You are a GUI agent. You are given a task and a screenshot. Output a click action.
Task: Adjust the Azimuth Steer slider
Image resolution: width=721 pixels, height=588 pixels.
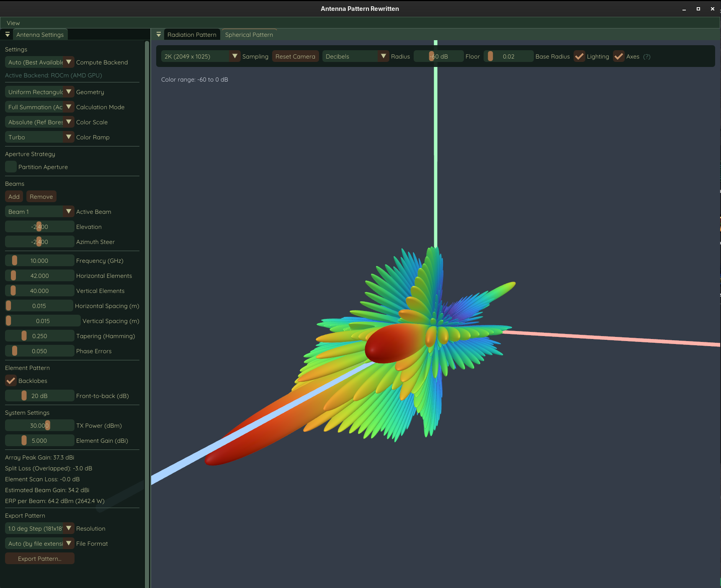(39, 241)
